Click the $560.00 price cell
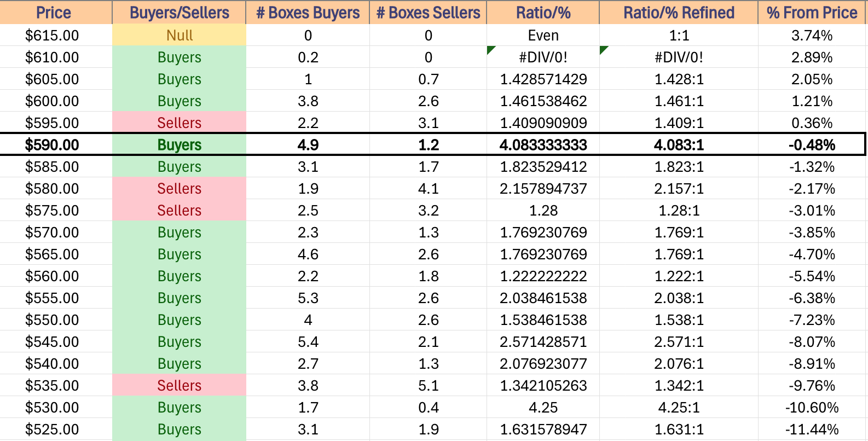Image resolution: width=868 pixels, height=441 pixels. pyautogui.click(x=56, y=276)
